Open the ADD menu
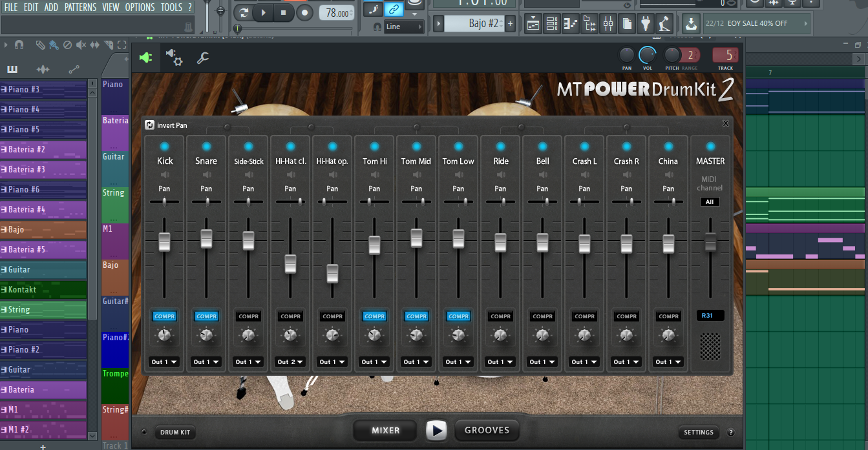Image resolution: width=868 pixels, height=450 pixels. [x=51, y=7]
